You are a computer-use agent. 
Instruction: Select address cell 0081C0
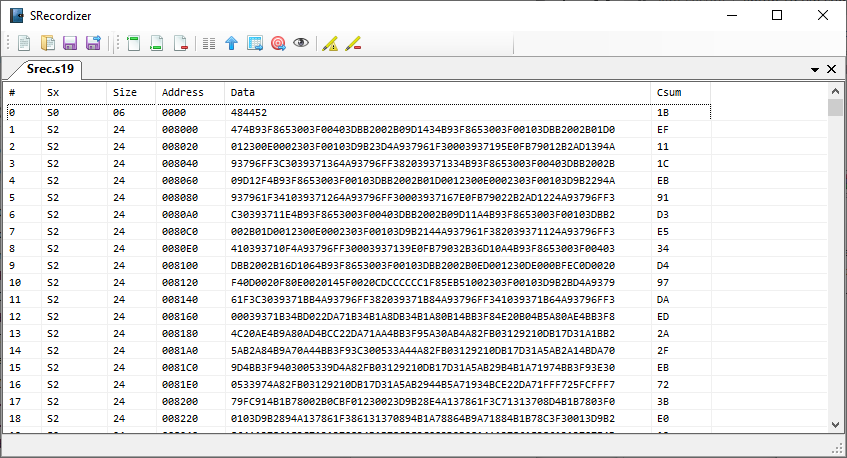(180, 368)
